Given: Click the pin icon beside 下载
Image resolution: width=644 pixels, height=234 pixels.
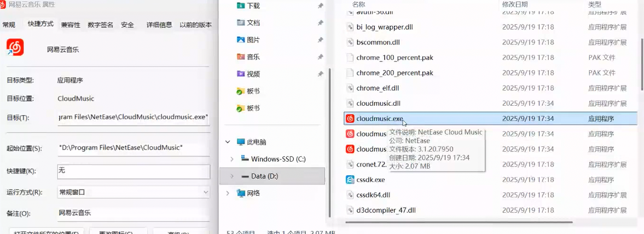Looking at the screenshot, I should (320, 6).
